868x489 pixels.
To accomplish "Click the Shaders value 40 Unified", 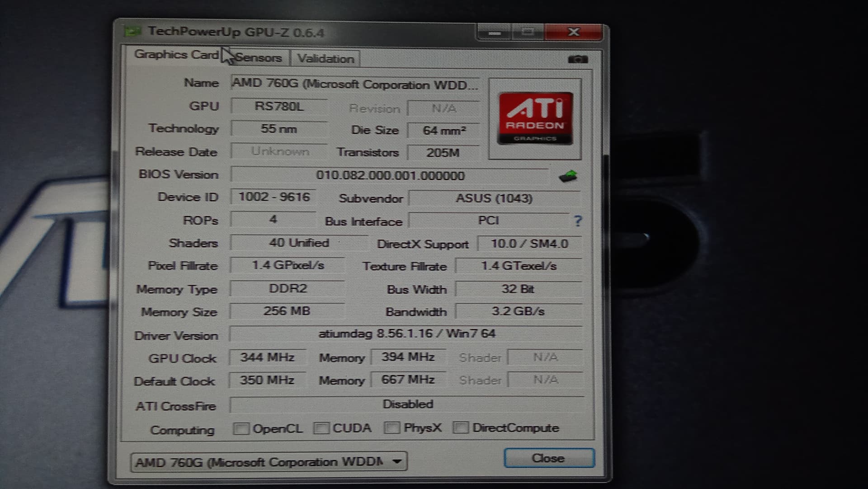I will [299, 243].
